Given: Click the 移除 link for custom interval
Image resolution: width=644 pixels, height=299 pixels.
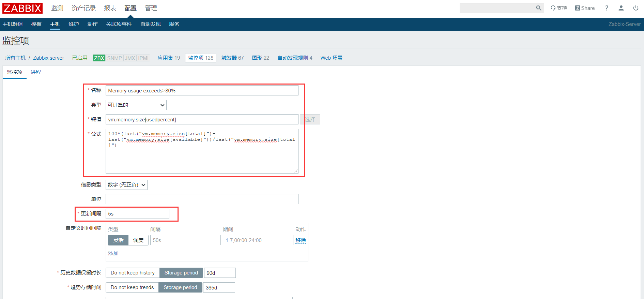Looking at the screenshot, I should tap(301, 240).
